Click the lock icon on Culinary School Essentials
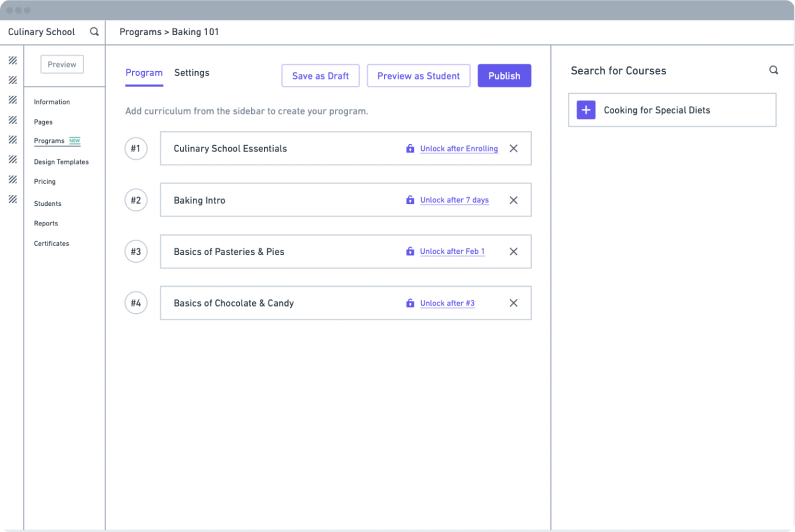795x532 pixels. (x=410, y=149)
